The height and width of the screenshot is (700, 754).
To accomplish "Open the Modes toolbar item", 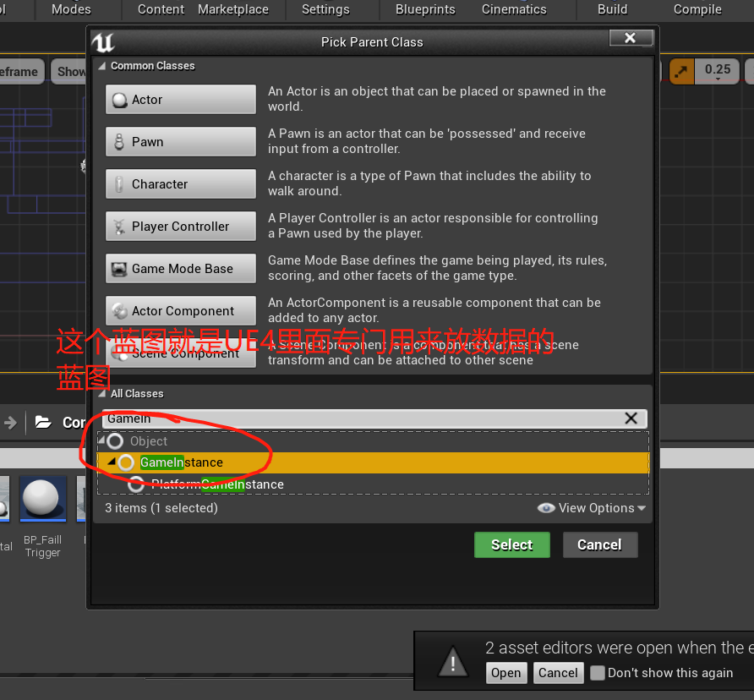I will click(71, 9).
